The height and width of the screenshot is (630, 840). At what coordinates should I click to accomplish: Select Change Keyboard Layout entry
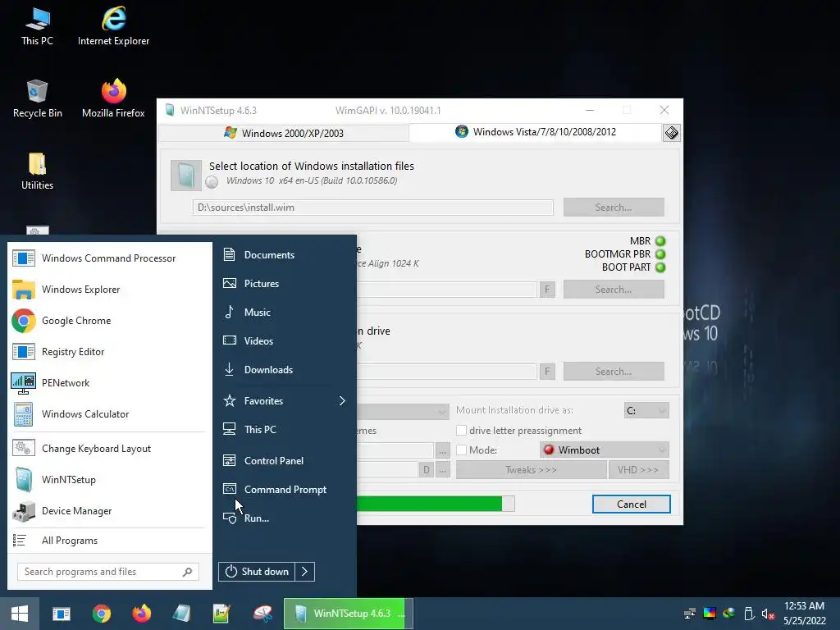pyautogui.click(x=107, y=449)
